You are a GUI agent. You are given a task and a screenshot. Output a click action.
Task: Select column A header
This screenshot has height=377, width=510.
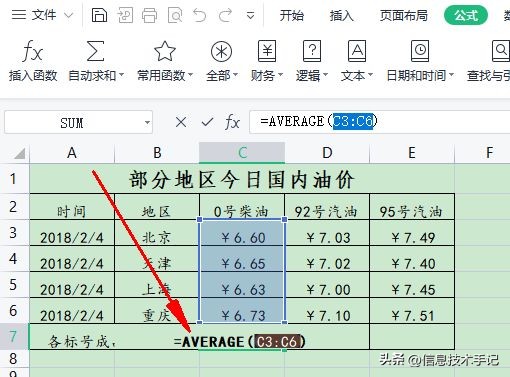click(x=72, y=153)
